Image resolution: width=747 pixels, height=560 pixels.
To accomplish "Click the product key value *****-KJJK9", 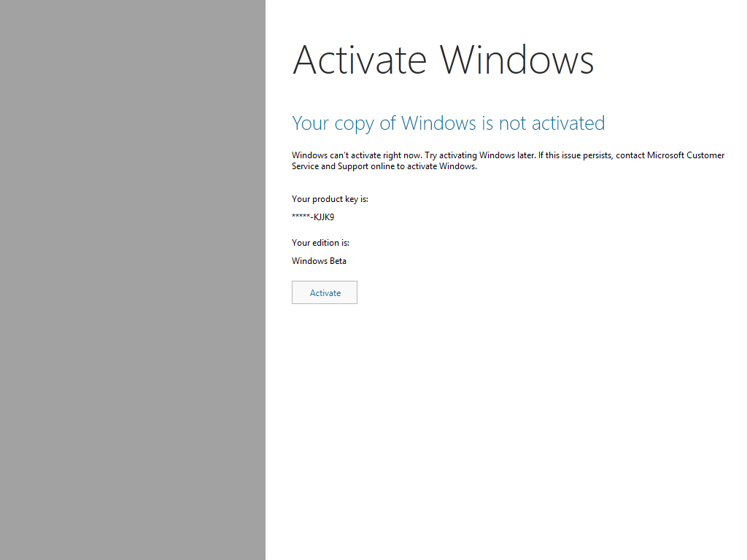I will pos(313,217).
